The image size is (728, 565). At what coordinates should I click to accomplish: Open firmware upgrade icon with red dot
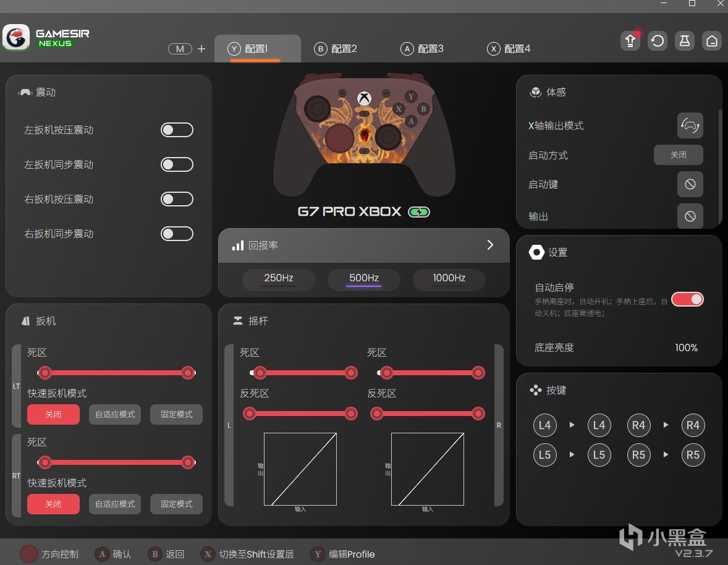pyautogui.click(x=630, y=41)
